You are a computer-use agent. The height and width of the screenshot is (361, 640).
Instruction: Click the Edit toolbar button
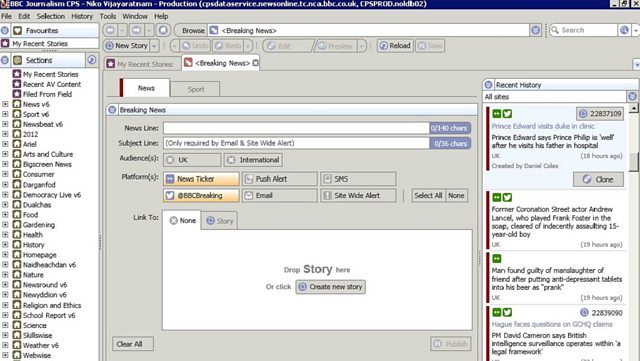(287, 46)
